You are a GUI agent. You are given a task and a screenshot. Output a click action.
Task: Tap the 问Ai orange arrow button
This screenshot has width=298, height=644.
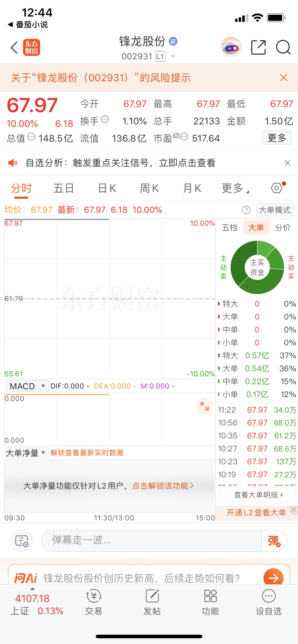click(274, 578)
